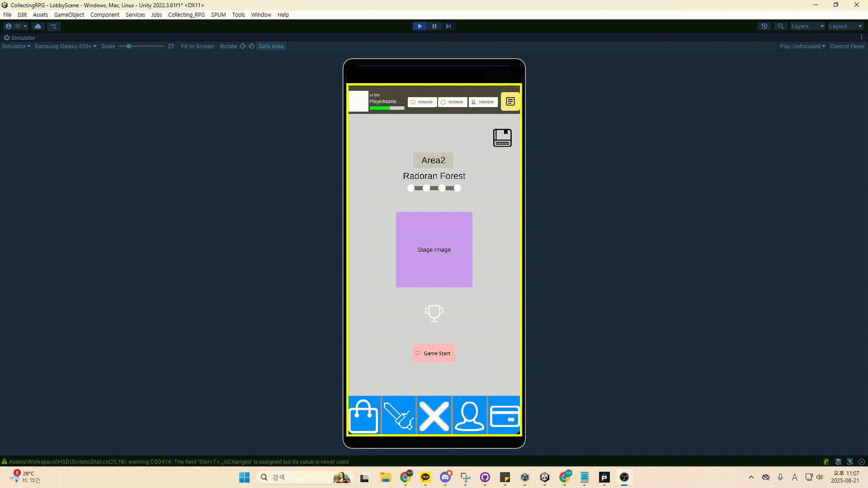Click the shop bag icon in bottom navigation

point(364,416)
